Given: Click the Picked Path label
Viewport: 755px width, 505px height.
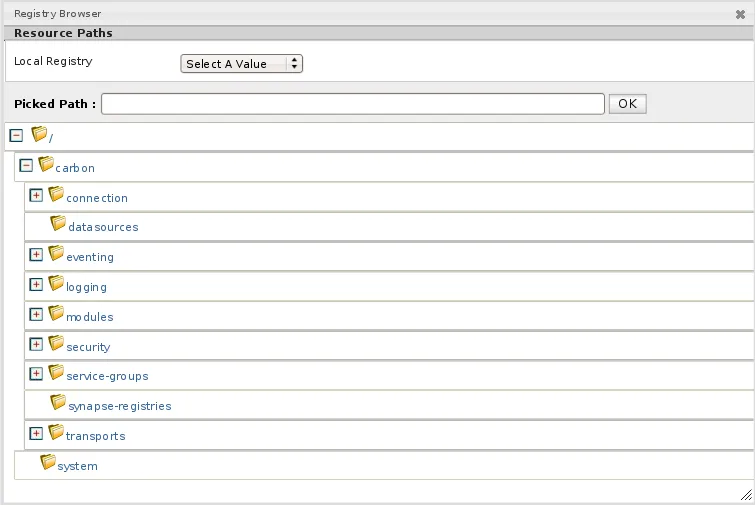Looking at the screenshot, I should point(55,104).
